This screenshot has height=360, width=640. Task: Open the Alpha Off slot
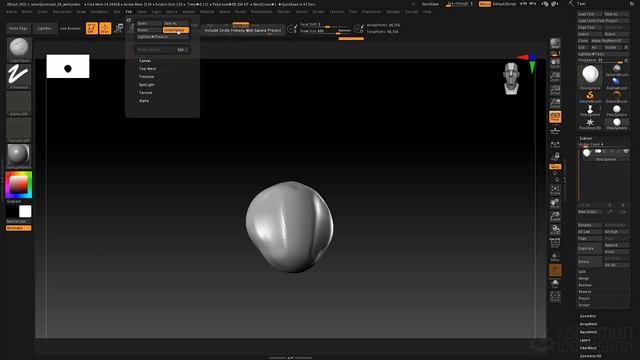[x=19, y=102]
